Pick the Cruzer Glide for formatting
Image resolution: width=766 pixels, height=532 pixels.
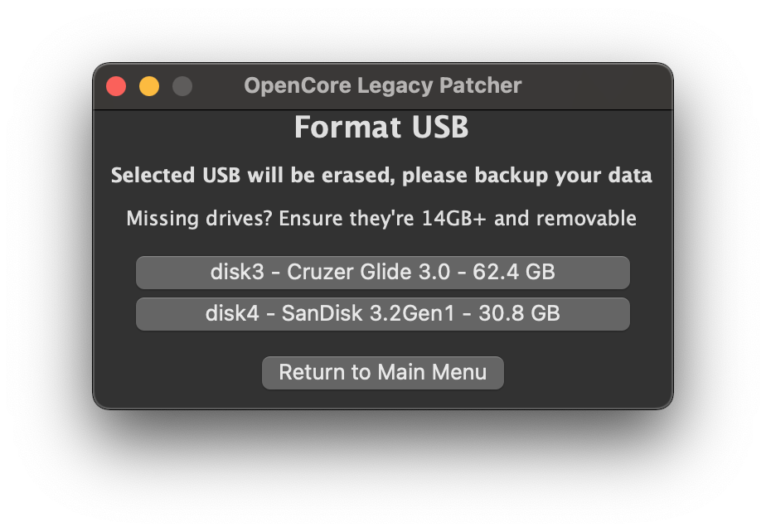coord(382,272)
